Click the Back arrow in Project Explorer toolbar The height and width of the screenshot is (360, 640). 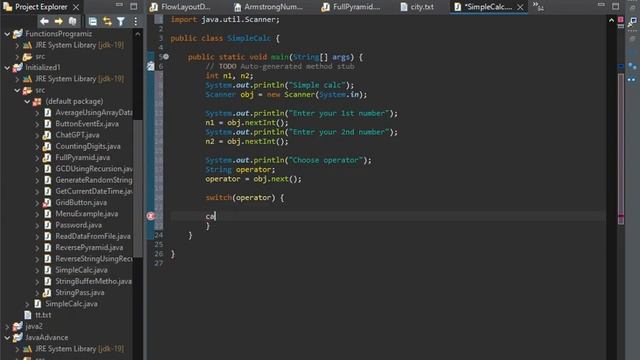pyautogui.click(x=44, y=21)
